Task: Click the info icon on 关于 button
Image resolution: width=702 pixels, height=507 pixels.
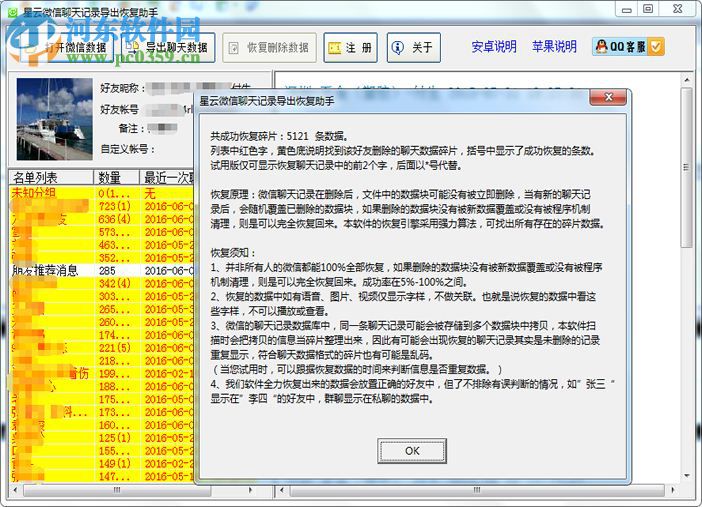Action: tap(398, 47)
